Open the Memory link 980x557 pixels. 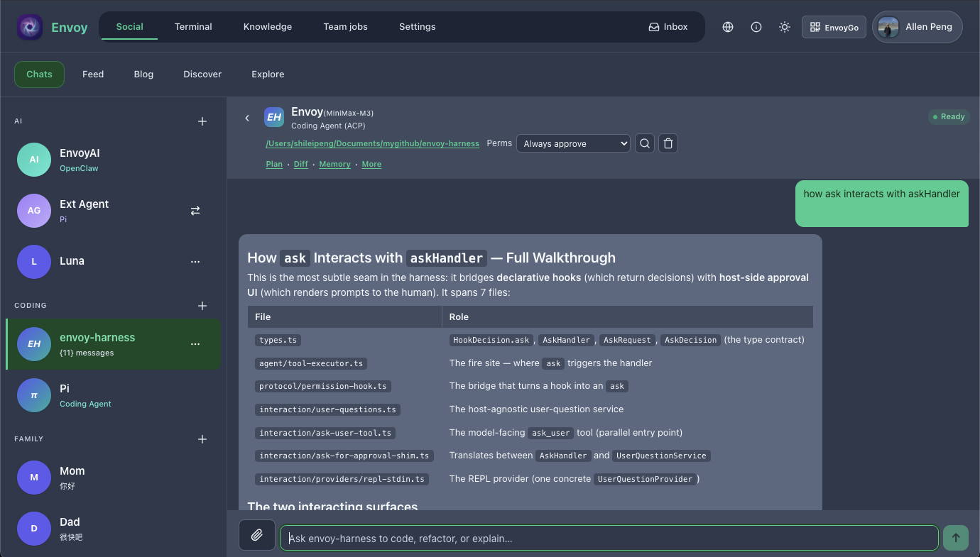(x=334, y=164)
